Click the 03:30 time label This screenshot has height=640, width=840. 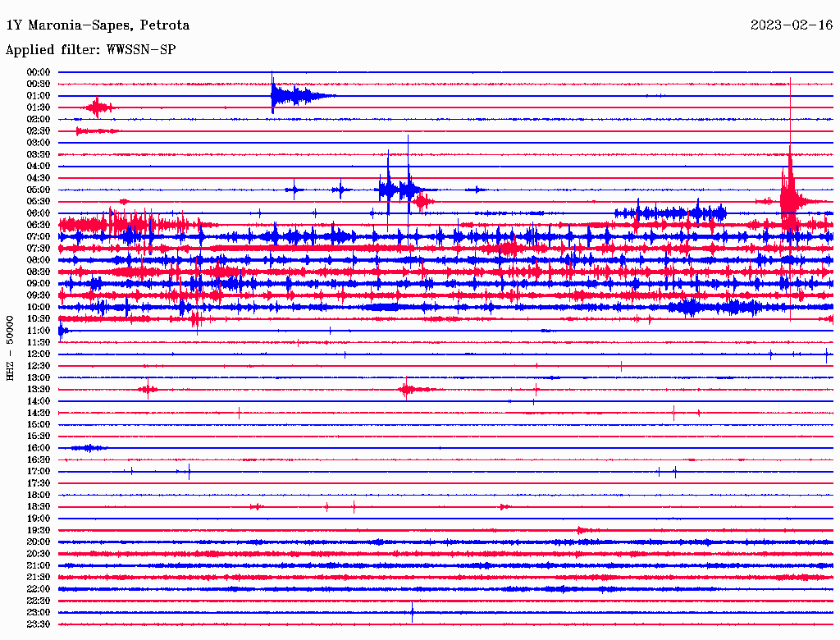pos(39,155)
